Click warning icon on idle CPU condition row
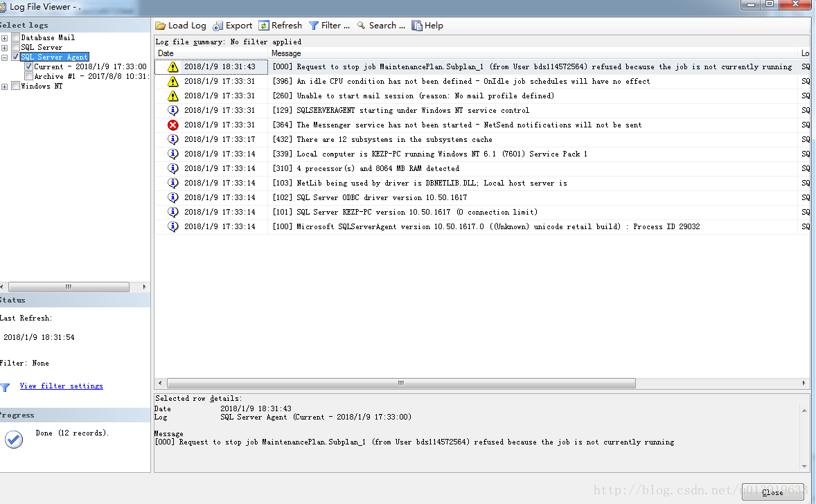The width and height of the screenshot is (816, 504). [173, 82]
